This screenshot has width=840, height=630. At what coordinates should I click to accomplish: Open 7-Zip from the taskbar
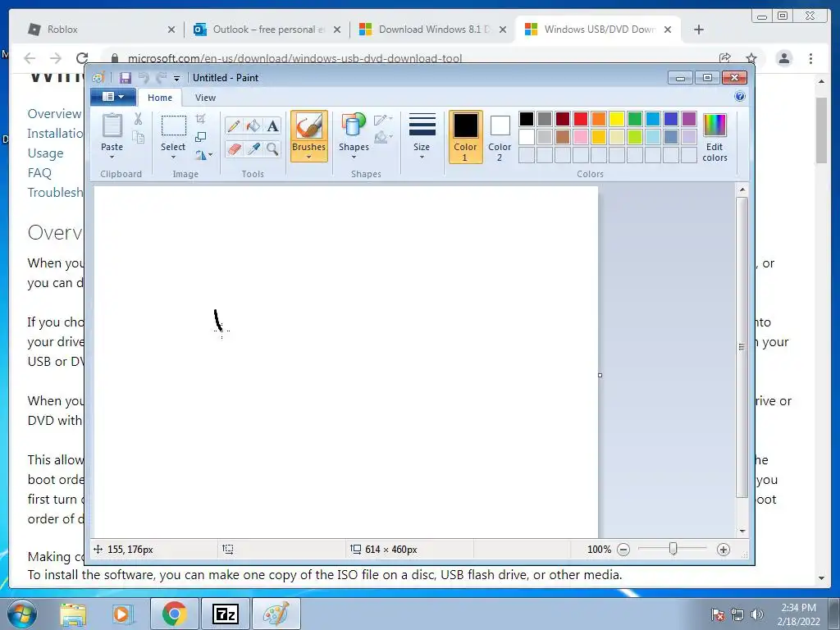coord(225,614)
